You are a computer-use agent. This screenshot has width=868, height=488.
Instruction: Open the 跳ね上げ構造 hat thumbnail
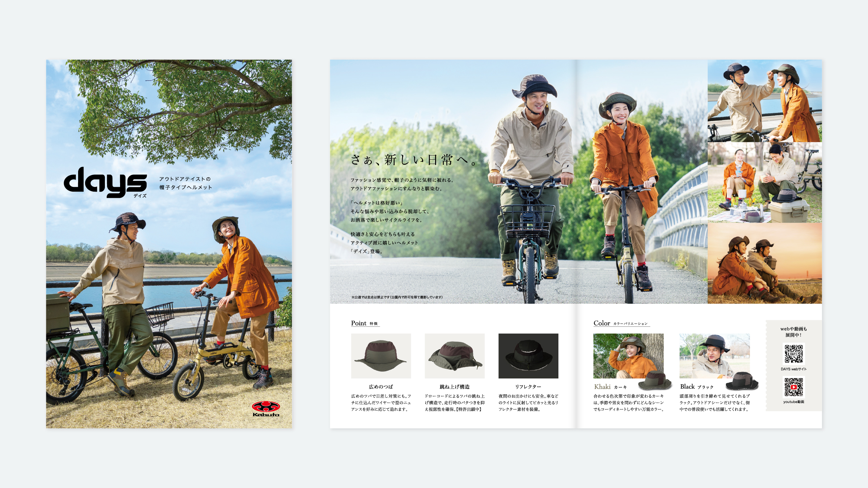[455, 356]
